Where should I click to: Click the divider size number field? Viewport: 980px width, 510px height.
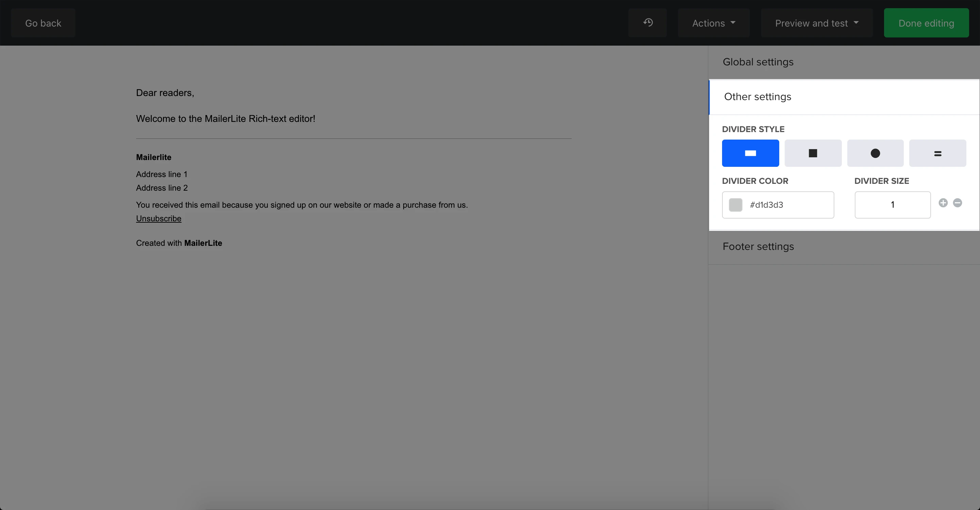pyautogui.click(x=892, y=205)
